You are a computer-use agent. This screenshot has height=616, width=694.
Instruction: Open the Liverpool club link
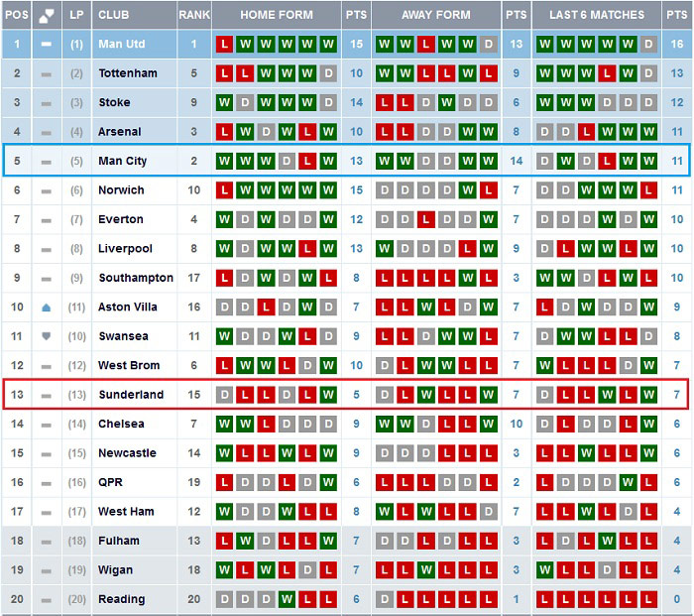[x=125, y=249]
